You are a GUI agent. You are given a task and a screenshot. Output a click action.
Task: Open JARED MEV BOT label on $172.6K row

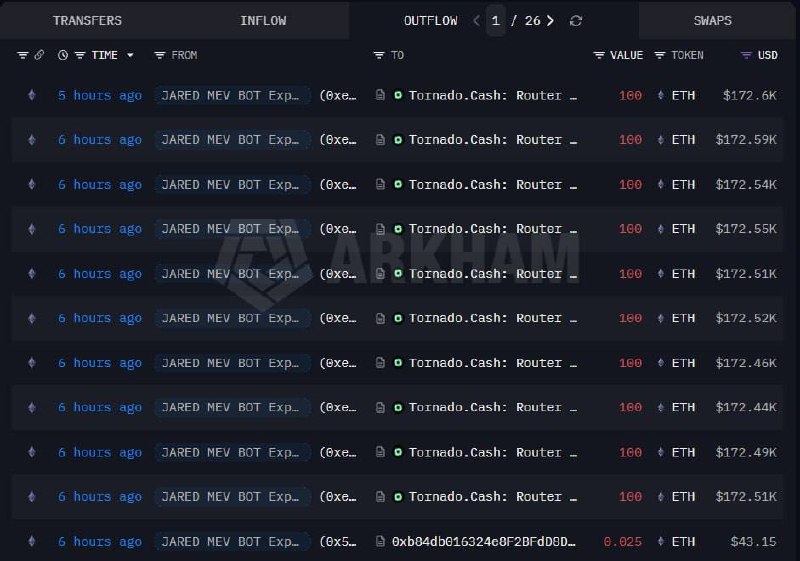point(232,95)
